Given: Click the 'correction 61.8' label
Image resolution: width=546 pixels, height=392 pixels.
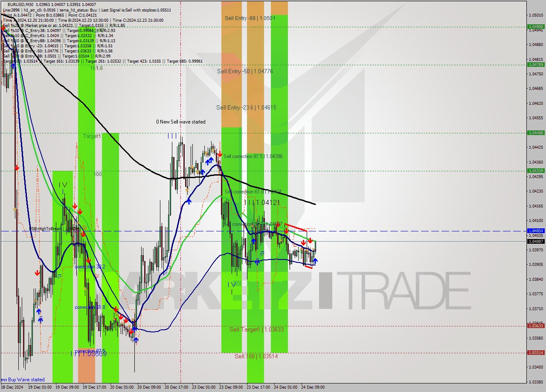Looking at the screenshot, I should click(x=90, y=307).
